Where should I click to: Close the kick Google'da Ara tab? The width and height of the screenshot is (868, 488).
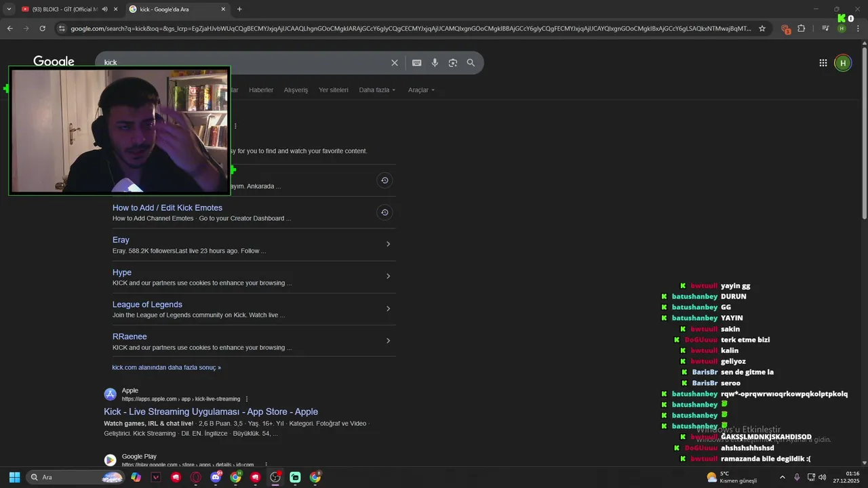(223, 9)
